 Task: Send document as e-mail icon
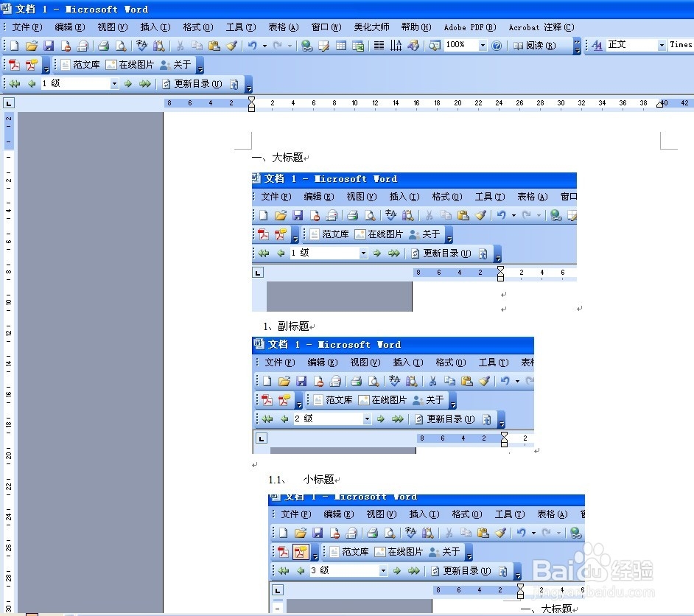click(x=83, y=46)
